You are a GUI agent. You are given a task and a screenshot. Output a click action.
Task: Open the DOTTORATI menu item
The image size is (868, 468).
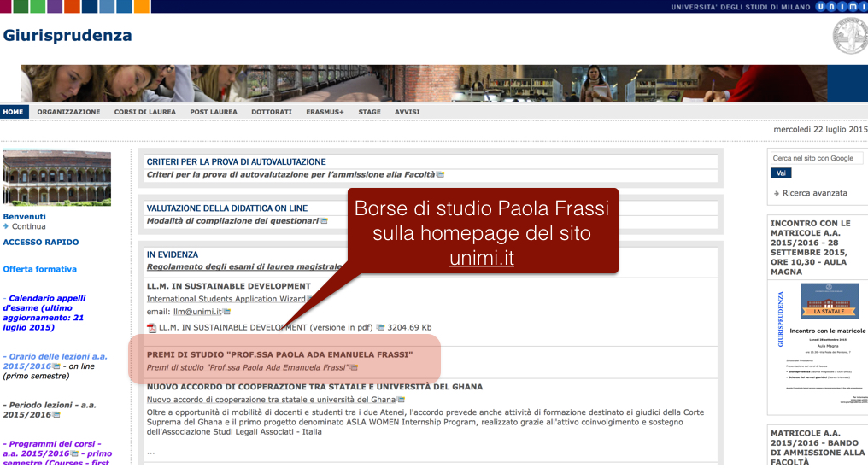[x=272, y=112]
